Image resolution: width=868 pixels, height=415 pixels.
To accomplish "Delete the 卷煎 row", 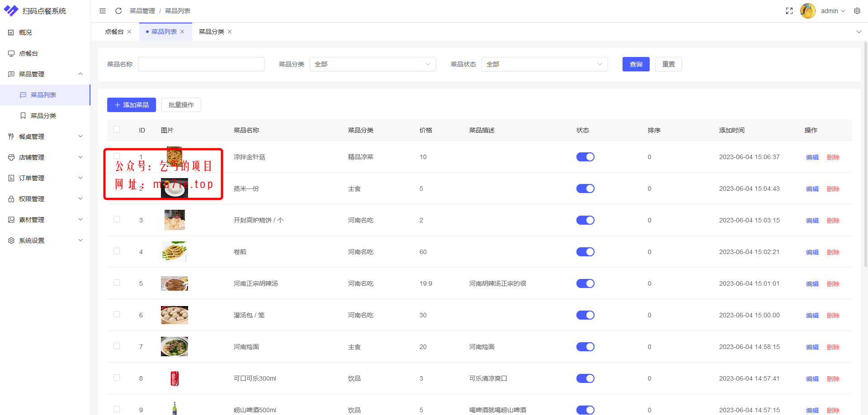I will (x=833, y=252).
